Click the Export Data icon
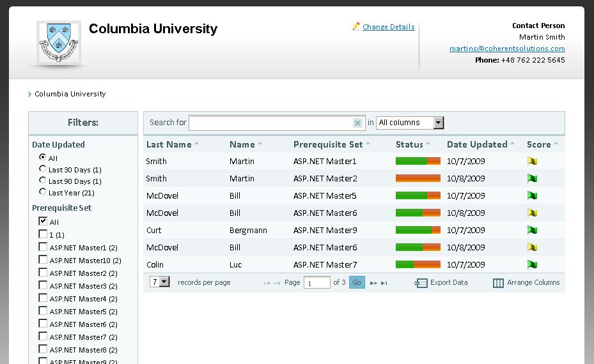The height and width of the screenshot is (364, 594). click(x=421, y=283)
